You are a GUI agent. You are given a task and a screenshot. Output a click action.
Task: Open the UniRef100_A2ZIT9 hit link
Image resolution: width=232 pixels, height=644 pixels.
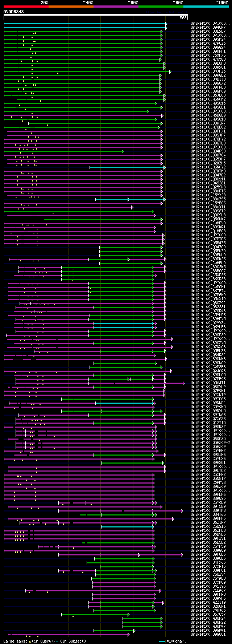(x=208, y=603)
